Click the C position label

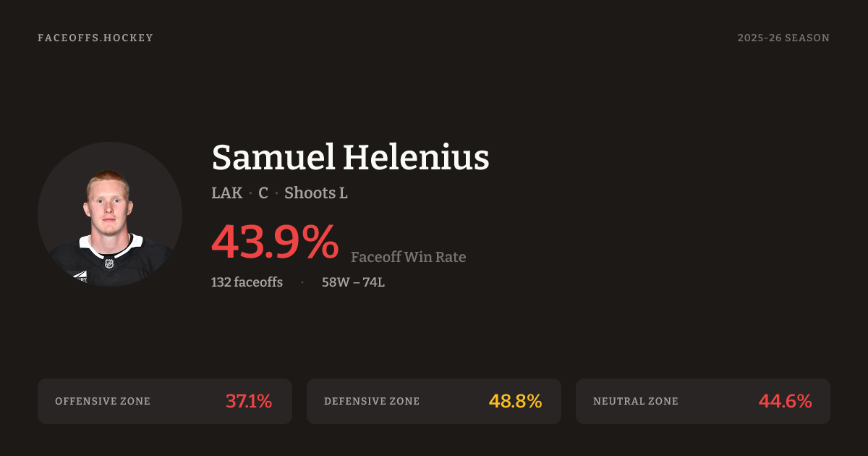263,193
